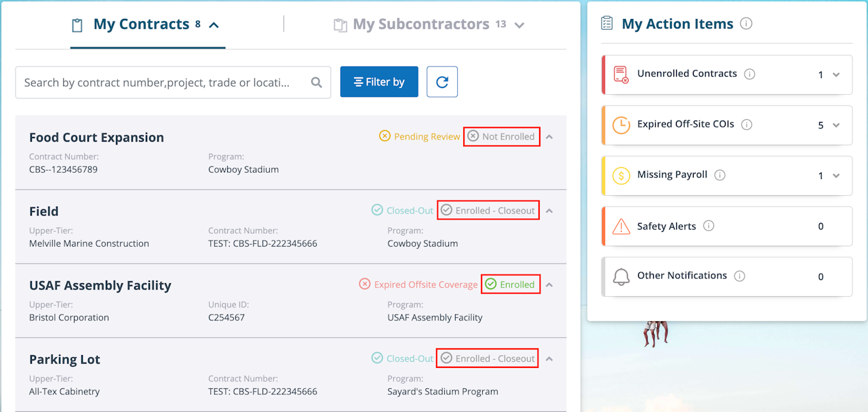Expand the Expired Off-Site COIs item
The height and width of the screenshot is (412, 868).
pos(836,125)
